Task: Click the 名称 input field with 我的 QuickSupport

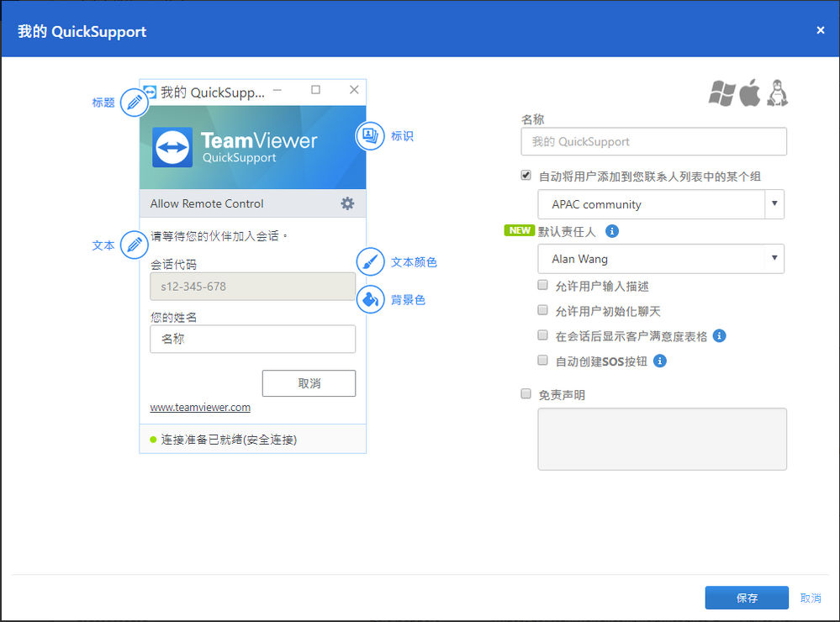Action: tap(653, 141)
